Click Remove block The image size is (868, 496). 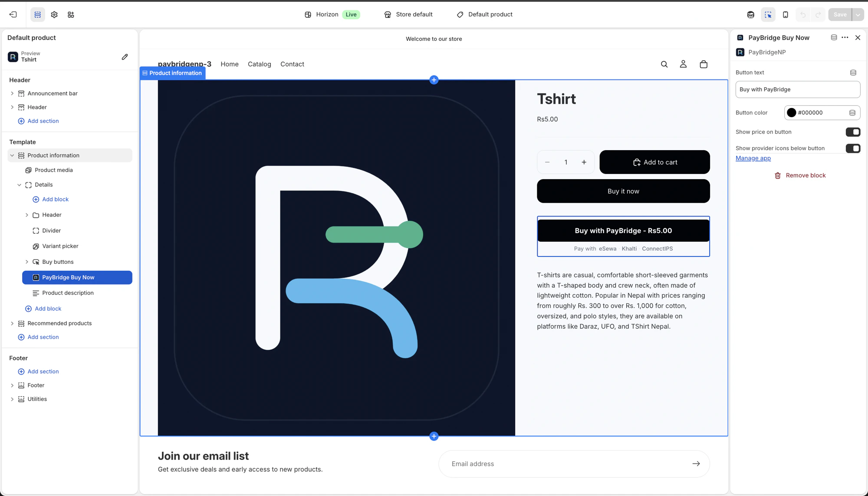tap(800, 175)
